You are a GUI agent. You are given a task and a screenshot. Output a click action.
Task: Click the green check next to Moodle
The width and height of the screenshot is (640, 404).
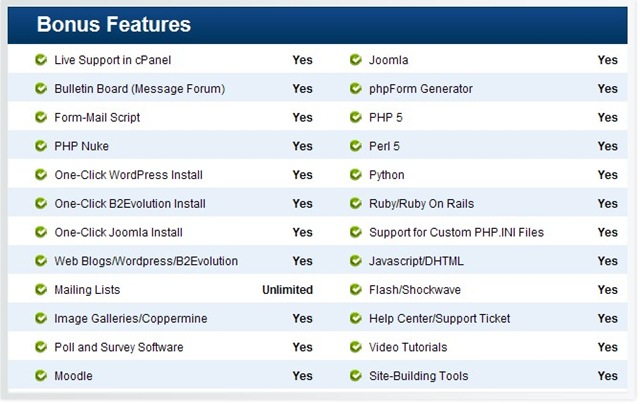pyautogui.click(x=41, y=375)
